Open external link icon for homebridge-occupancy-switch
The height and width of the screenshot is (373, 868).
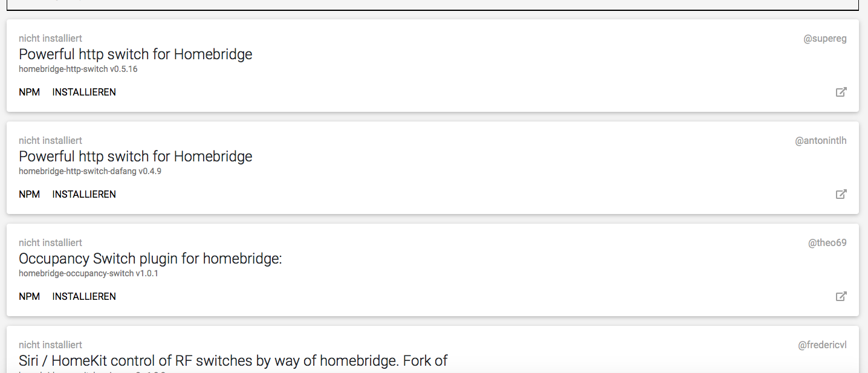click(x=841, y=297)
